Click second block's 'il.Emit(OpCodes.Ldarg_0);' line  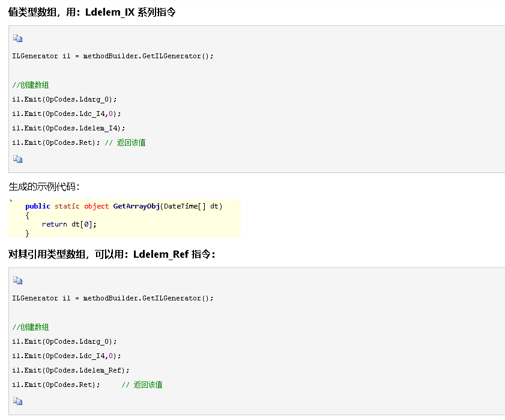(64, 341)
